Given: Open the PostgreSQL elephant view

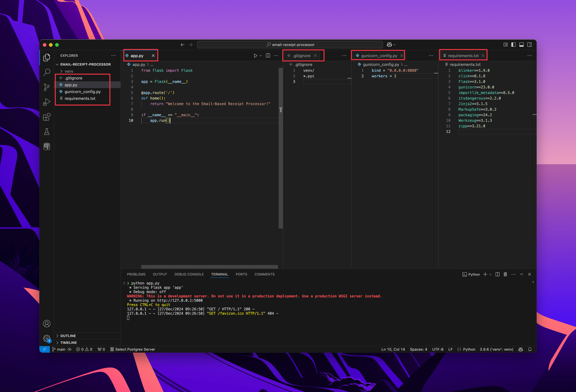Looking at the screenshot, I should 47,146.
